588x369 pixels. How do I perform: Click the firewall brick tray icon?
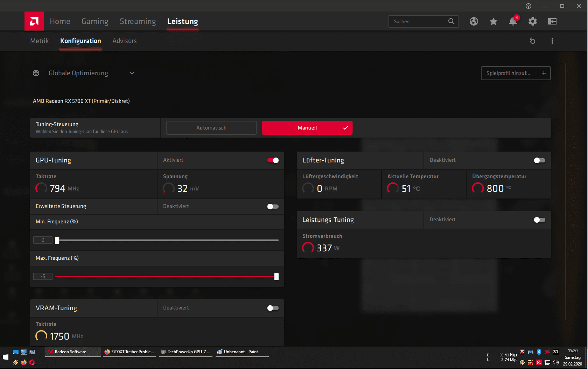tap(531, 362)
